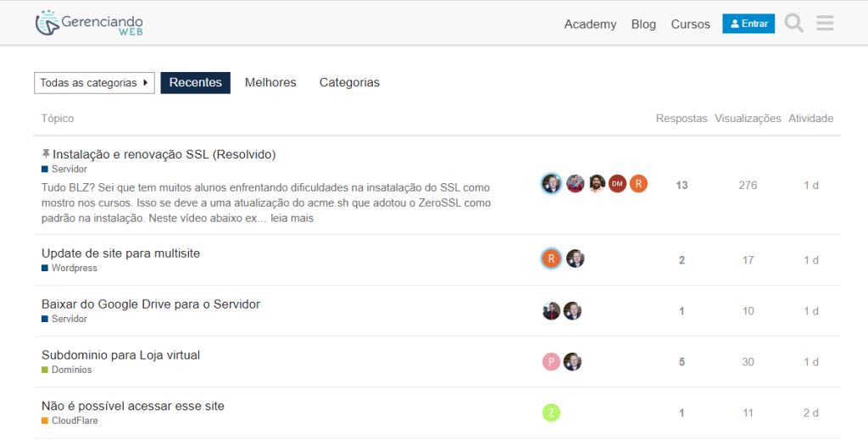The width and height of the screenshot is (868, 445).
Task: Open the Academy navigation link
Action: click(x=590, y=25)
